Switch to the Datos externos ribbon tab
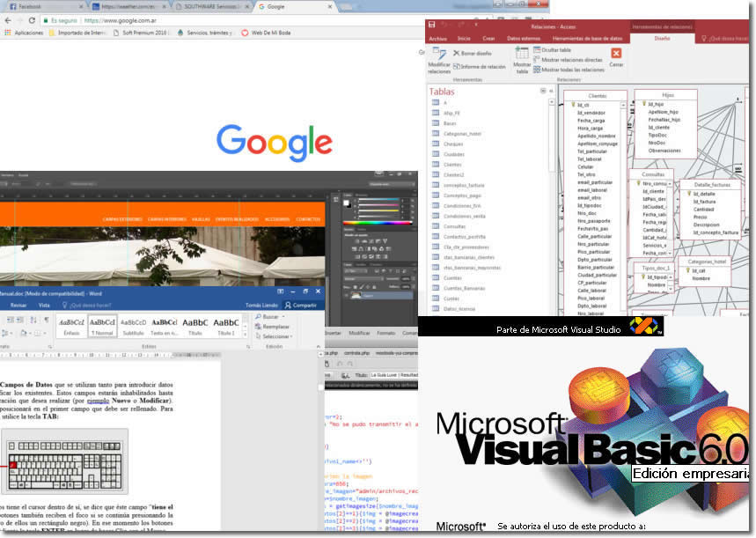 [x=525, y=39]
